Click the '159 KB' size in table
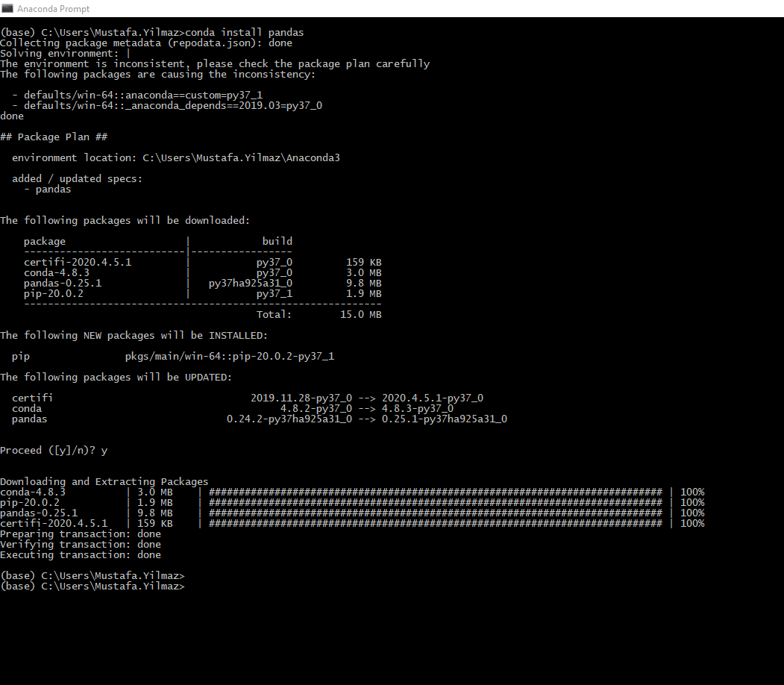Viewport: 784px width, 685px height. click(x=363, y=263)
